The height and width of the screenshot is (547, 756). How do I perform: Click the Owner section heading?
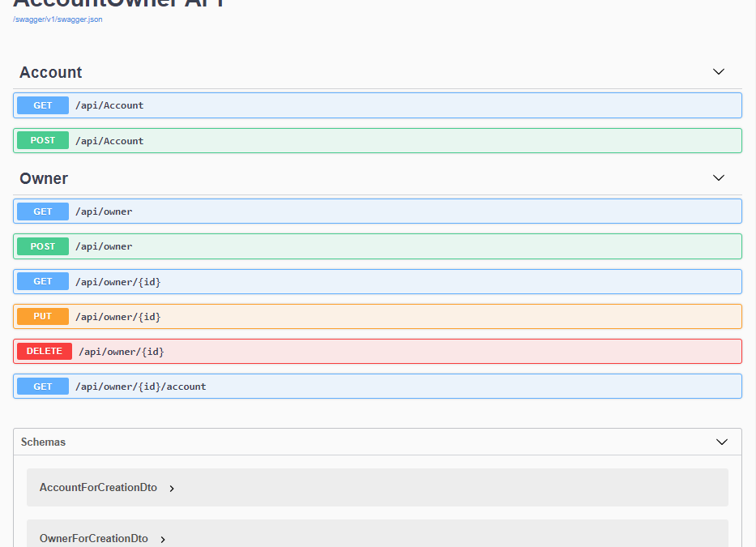tap(44, 178)
